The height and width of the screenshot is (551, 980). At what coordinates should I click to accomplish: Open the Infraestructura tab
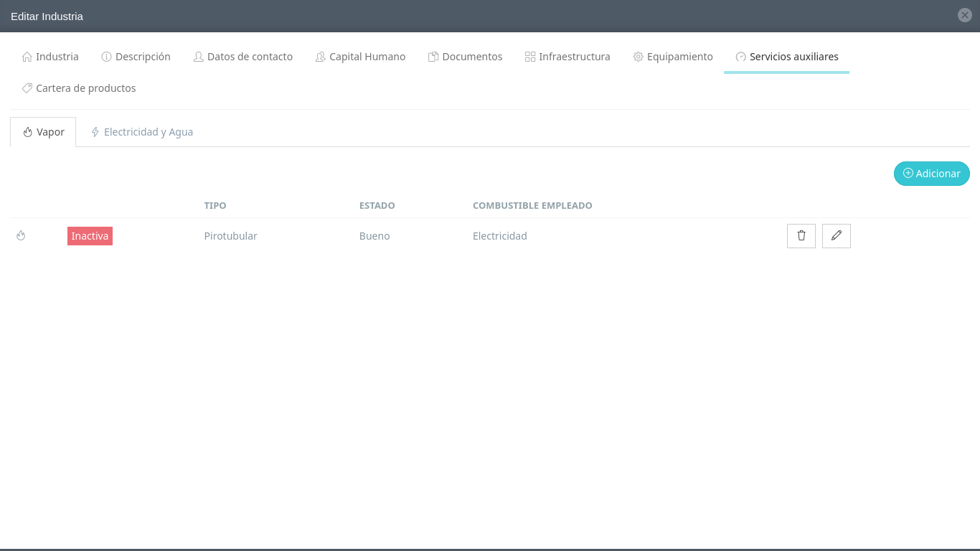[567, 57]
